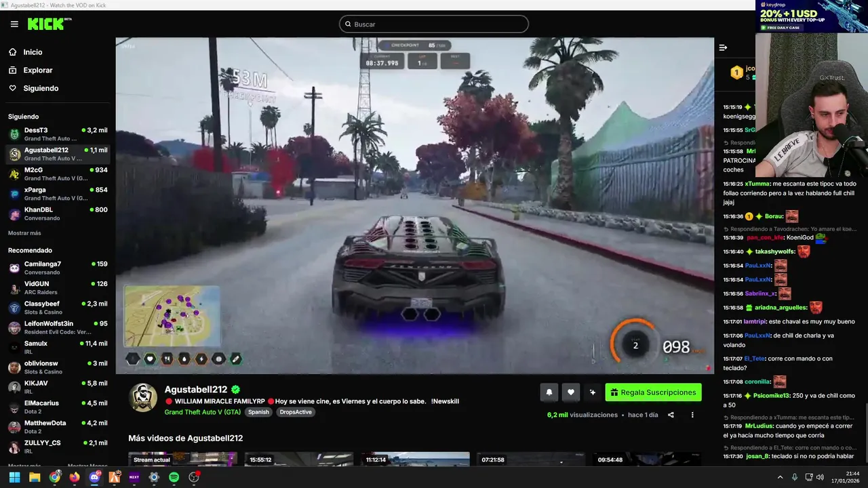
Task: Click the video player to pause playback
Action: coord(414,205)
